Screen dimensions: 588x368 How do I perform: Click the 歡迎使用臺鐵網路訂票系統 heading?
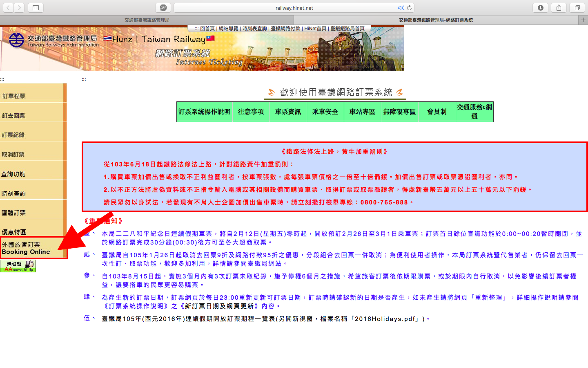click(x=336, y=92)
